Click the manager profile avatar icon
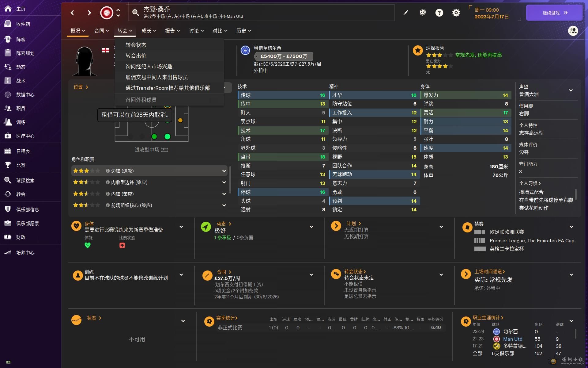This screenshot has height=368, width=588. [573, 31]
